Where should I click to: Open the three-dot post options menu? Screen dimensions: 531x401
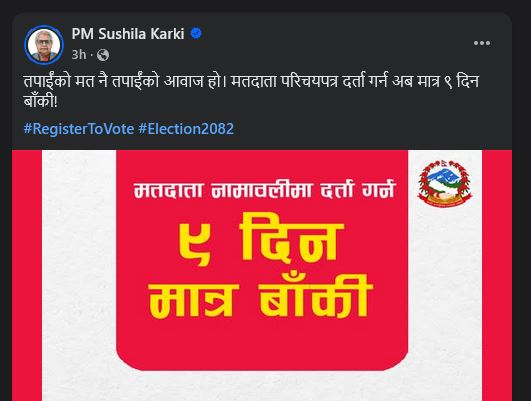[482, 43]
